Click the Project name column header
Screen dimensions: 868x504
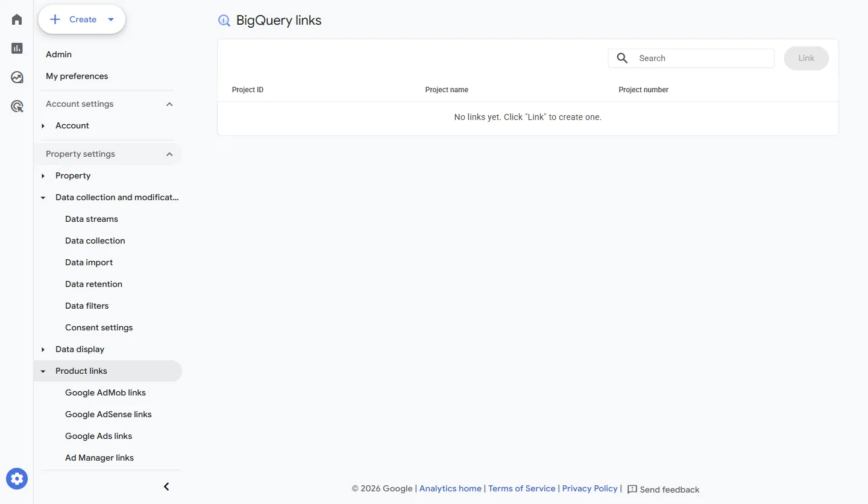447,90
